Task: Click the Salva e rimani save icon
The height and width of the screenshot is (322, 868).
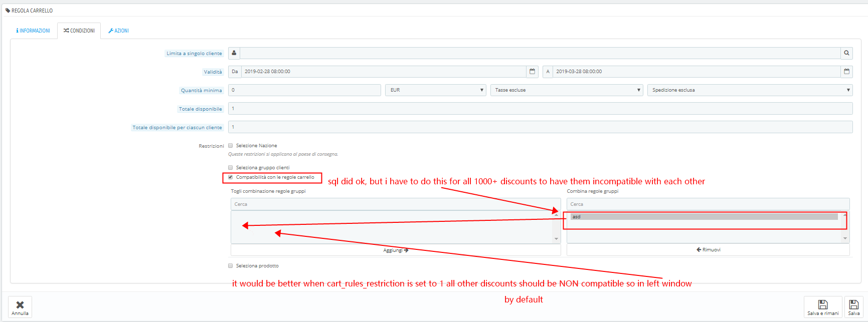Action: pos(823,304)
